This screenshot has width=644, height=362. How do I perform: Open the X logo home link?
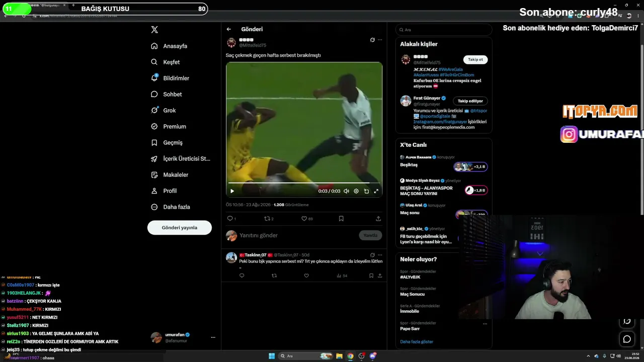point(154,30)
